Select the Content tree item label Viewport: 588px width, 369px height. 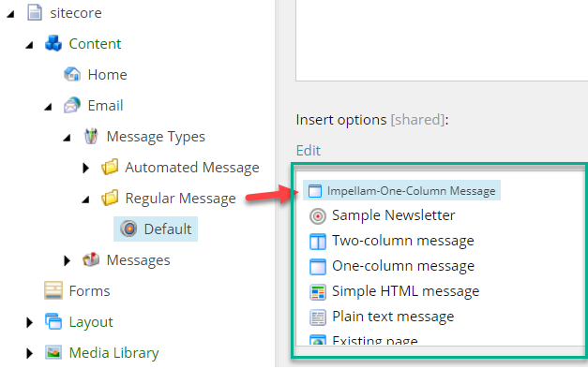click(95, 44)
